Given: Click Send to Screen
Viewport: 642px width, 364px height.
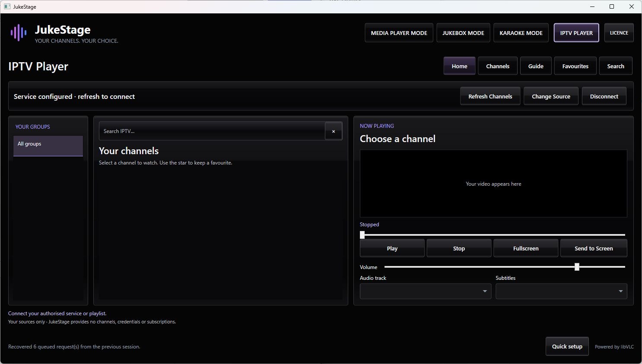Looking at the screenshot, I should coord(594,248).
